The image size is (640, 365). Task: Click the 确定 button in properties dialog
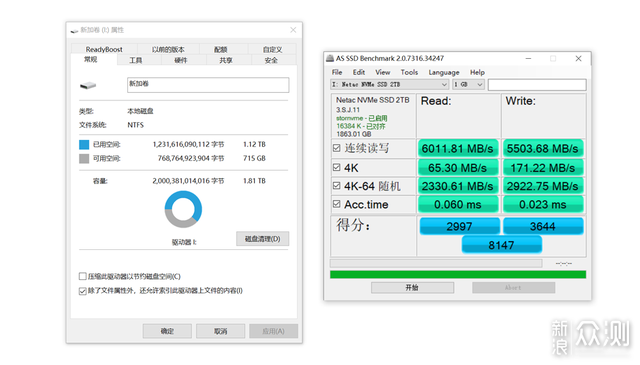(x=167, y=331)
